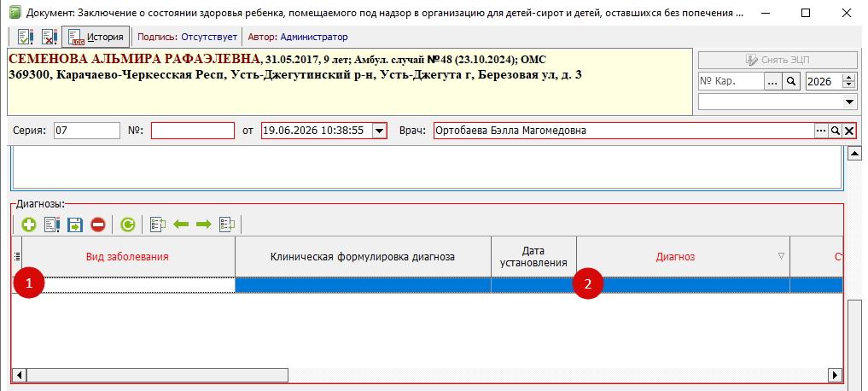Click the green right arrow in diagnoses toolbar
Image resolution: width=868 pixels, height=391 pixels.
204,225
